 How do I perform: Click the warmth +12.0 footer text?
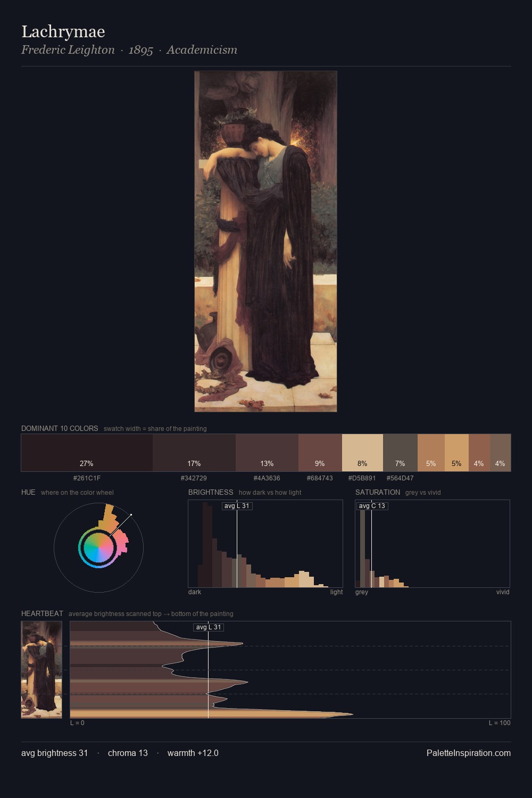point(193,753)
